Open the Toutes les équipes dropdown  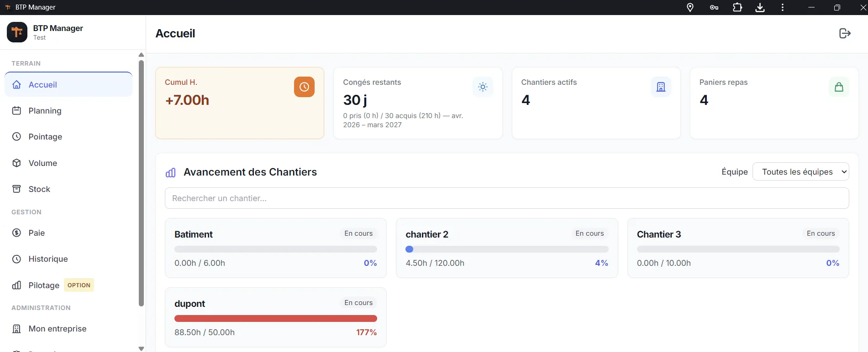point(800,171)
